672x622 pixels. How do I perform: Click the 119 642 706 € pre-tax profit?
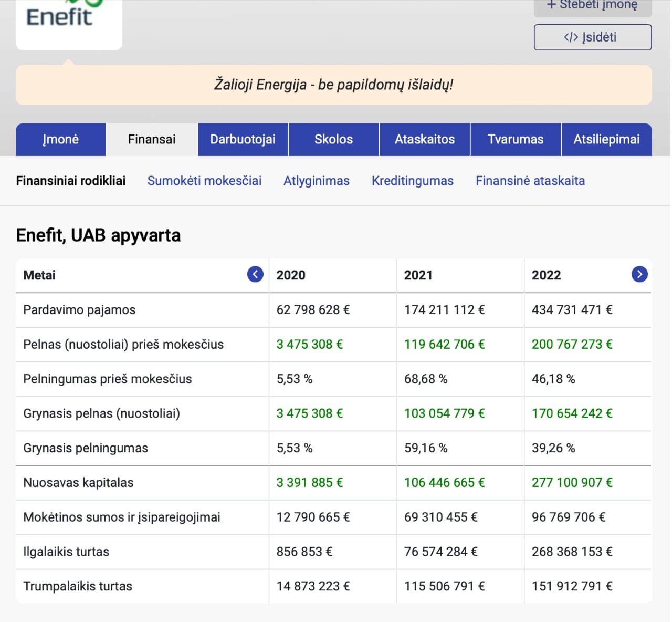tap(445, 345)
